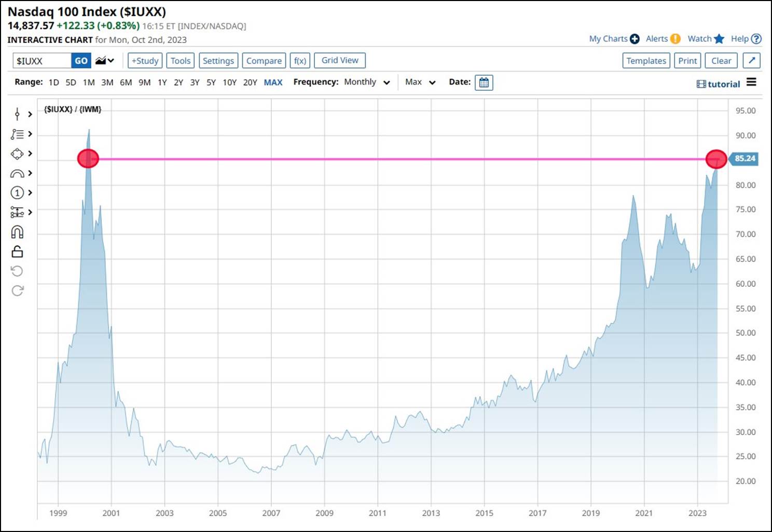The image size is (772, 532).
Task: Open the date calendar picker
Action: coord(484,82)
